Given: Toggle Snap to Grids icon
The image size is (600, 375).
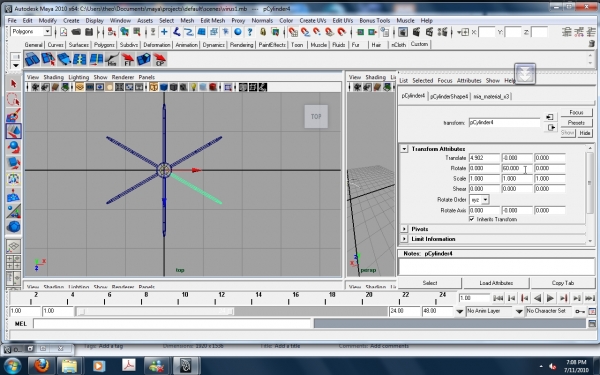Looking at the screenshot, I should [x=293, y=32].
